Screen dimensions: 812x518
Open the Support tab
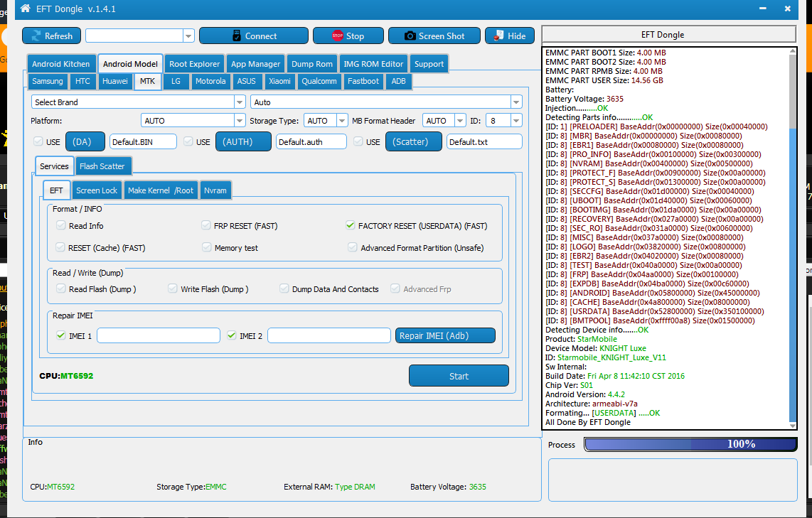429,64
